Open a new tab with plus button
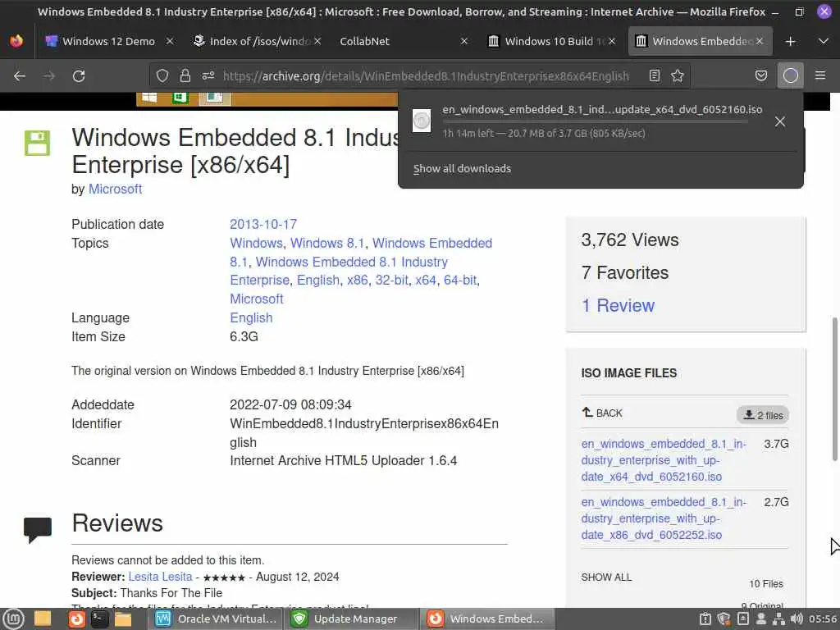Viewport: 840px width, 630px height. pyautogui.click(x=790, y=41)
